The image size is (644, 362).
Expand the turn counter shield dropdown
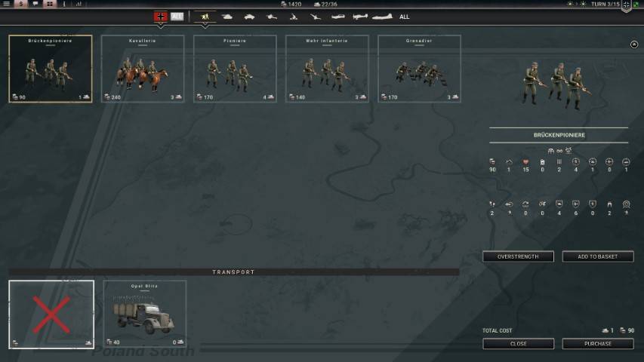pos(626,5)
